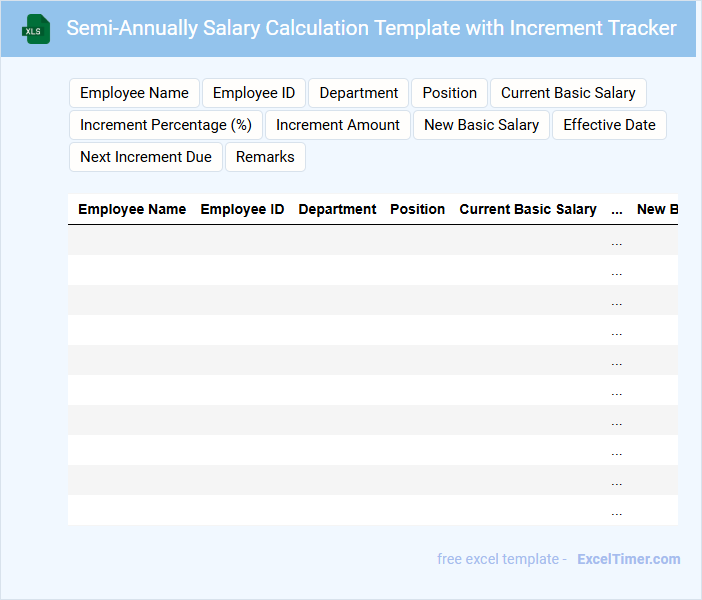Screen dimensions: 702x600
Task: Select the Current Basic Salary column header
Action: point(528,210)
